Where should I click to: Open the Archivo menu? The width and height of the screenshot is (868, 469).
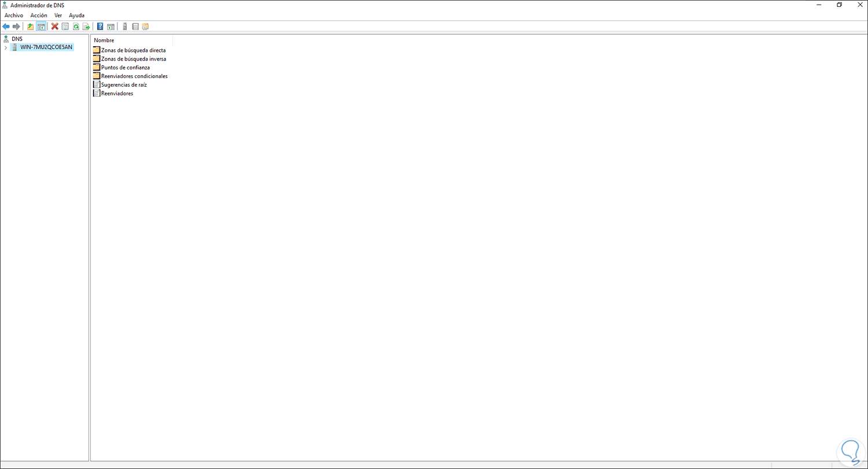14,15
